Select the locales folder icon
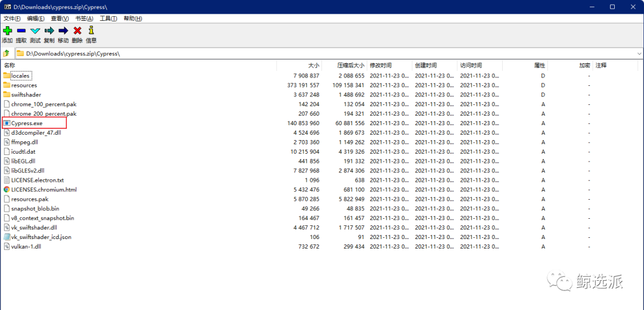644x310 pixels. coord(6,76)
